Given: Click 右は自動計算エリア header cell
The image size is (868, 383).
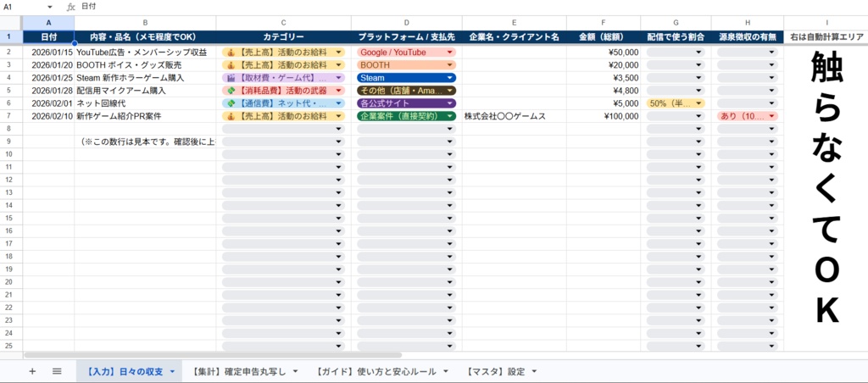Looking at the screenshot, I should (x=826, y=37).
